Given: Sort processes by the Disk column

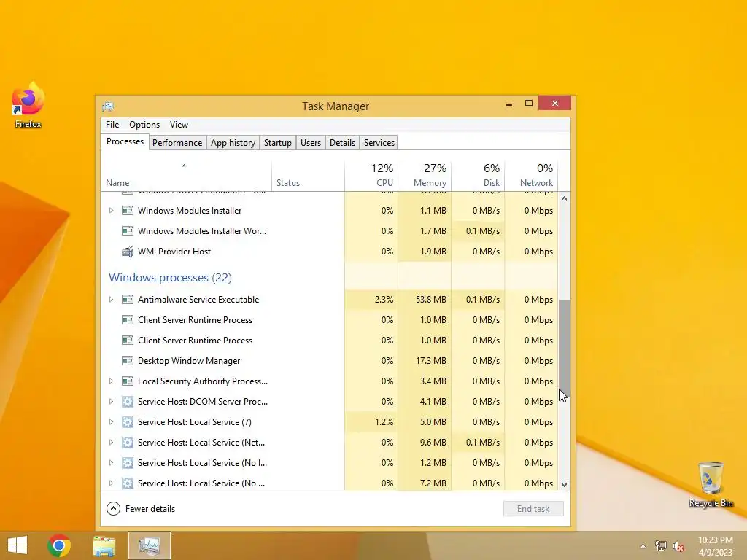Looking at the screenshot, I should coord(478,176).
